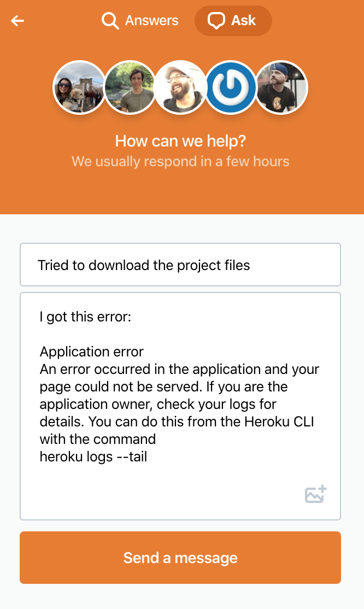Click the 'I got this error:' line
Image resolution: width=364 pixels, height=609 pixels.
pyautogui.click(x=85, y=317)
